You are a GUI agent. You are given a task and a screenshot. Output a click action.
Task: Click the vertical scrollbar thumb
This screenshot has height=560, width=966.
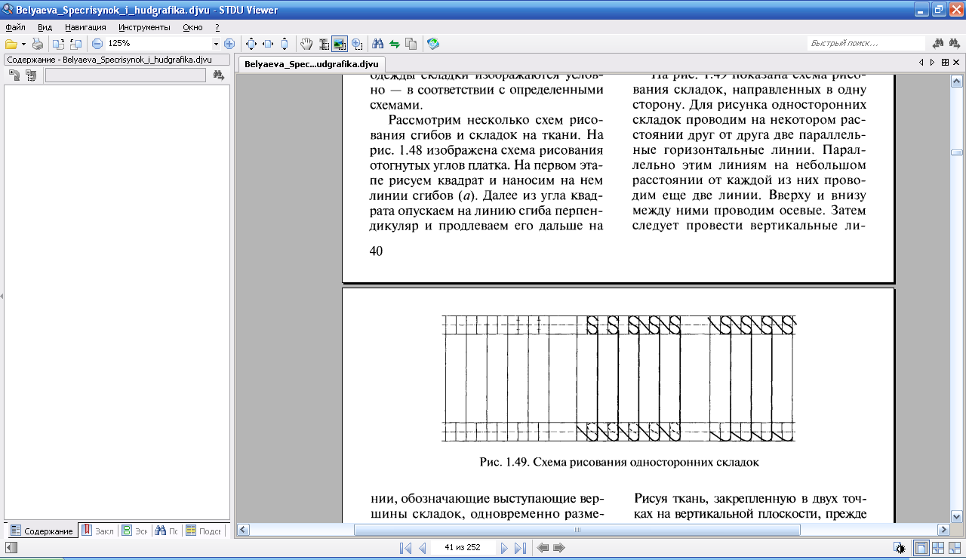click(956, 152)
